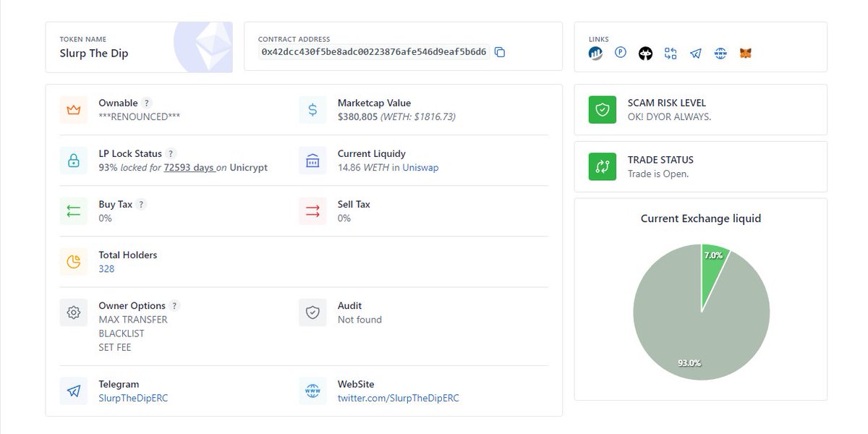Image resolution: width=868 pixels, height=434 pixels.
Task: Open the 328 total holders link
Action: (x=106, y=268)
